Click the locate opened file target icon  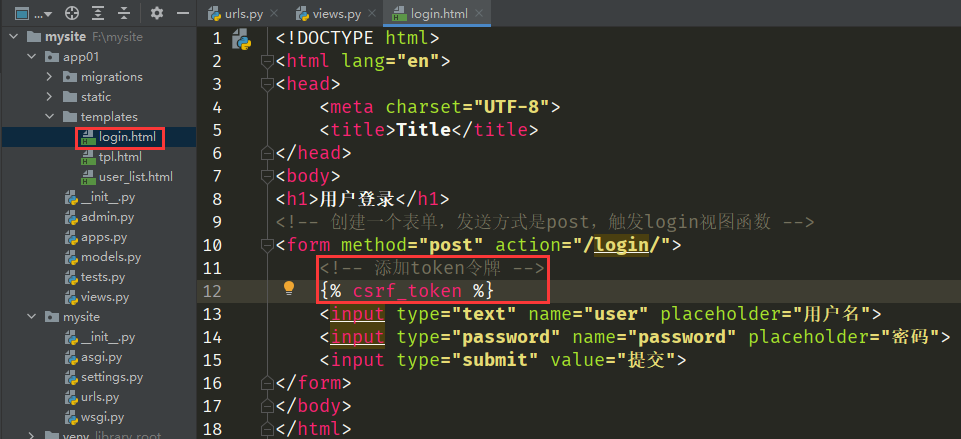point(71,14)
